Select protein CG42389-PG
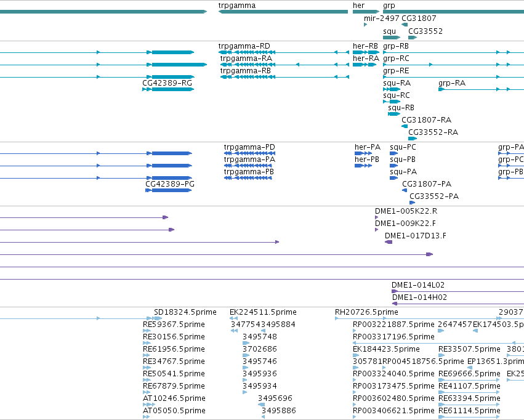The width and height of the screenshot is (524, 420). (170, 184)
